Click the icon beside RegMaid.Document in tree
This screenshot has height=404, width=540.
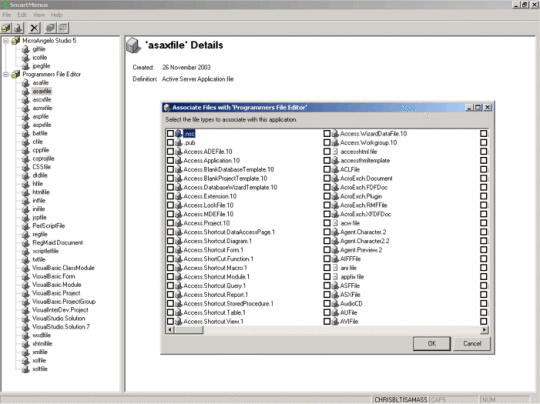point(25,243)
